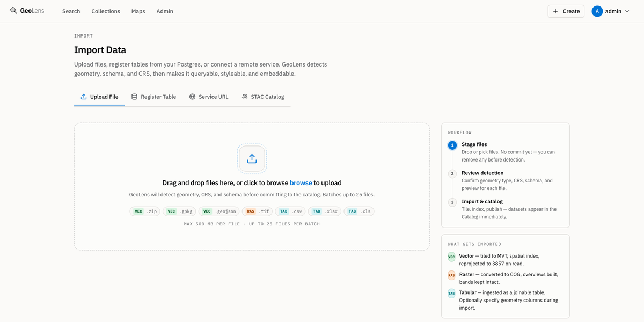Click the .xls format chip

pos(359,211)
